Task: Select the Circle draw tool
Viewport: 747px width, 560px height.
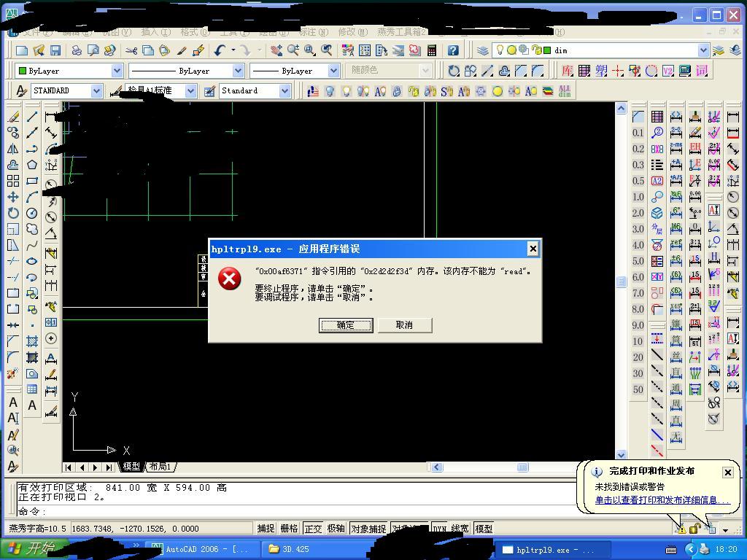Action: (32, 213)
